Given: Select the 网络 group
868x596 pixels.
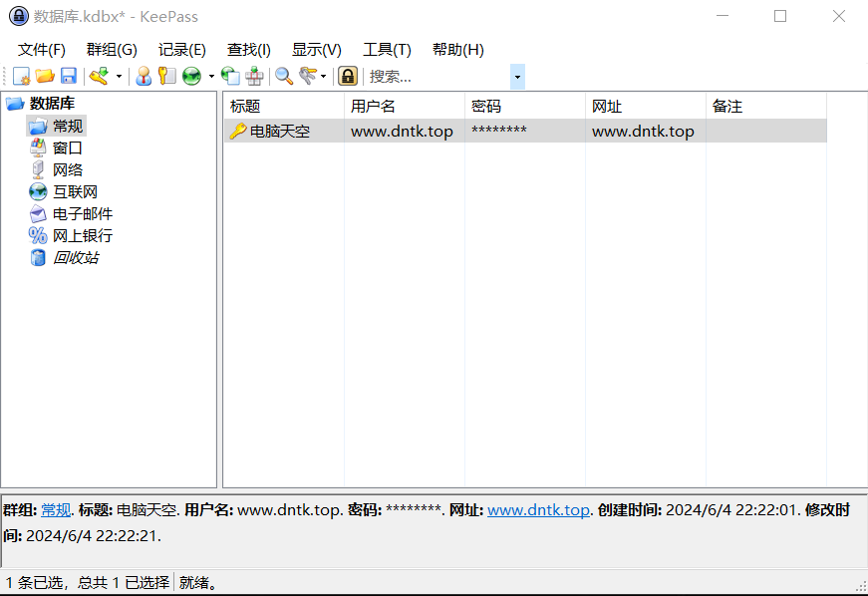Looking at the screenshot, I should coord(68,169).
